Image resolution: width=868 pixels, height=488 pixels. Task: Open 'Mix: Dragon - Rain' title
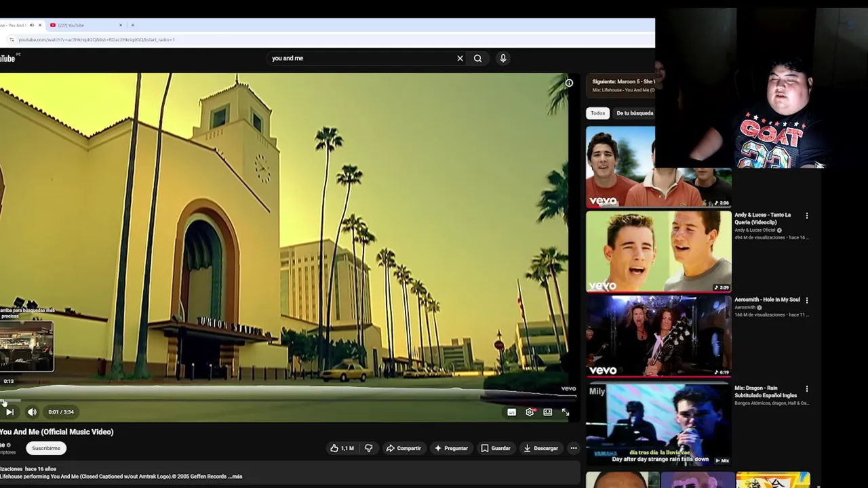click(x=766, y=392)
